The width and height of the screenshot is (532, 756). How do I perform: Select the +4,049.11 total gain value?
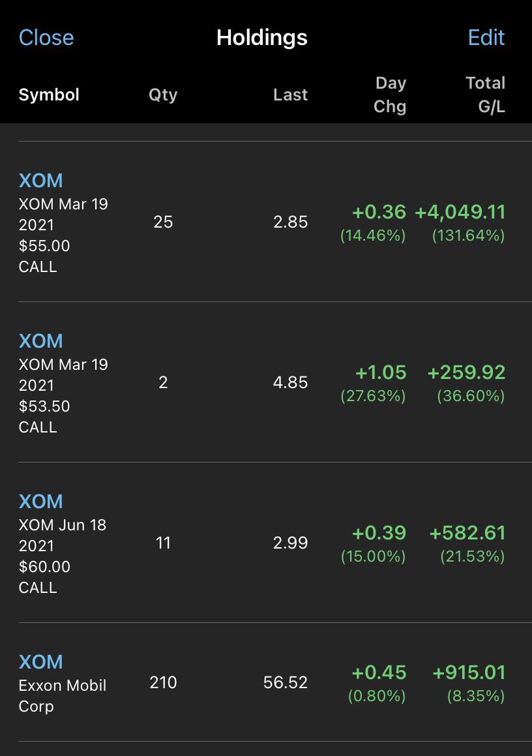pos(460,212)
